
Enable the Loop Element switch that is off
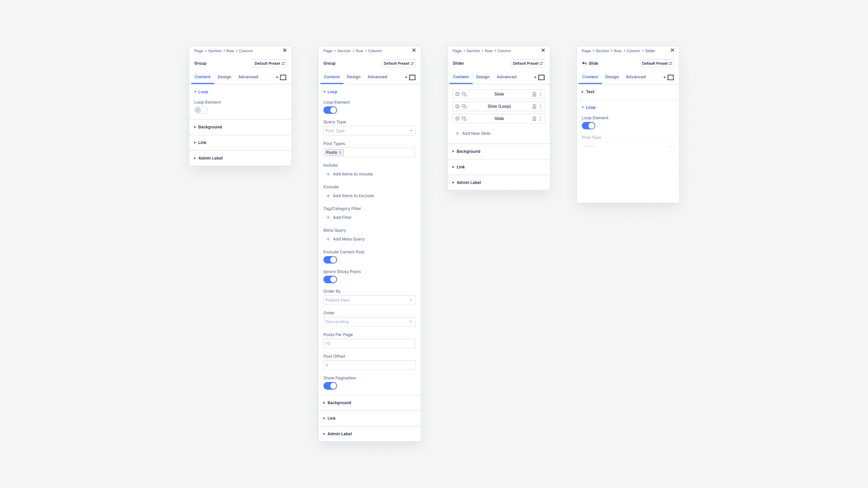201,110
